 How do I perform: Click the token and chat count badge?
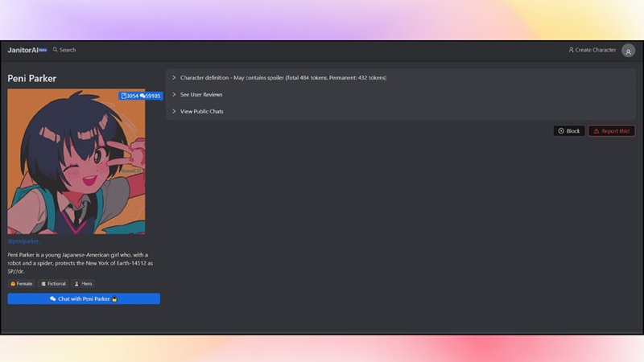pyautogui.click(x=140, y=96)
